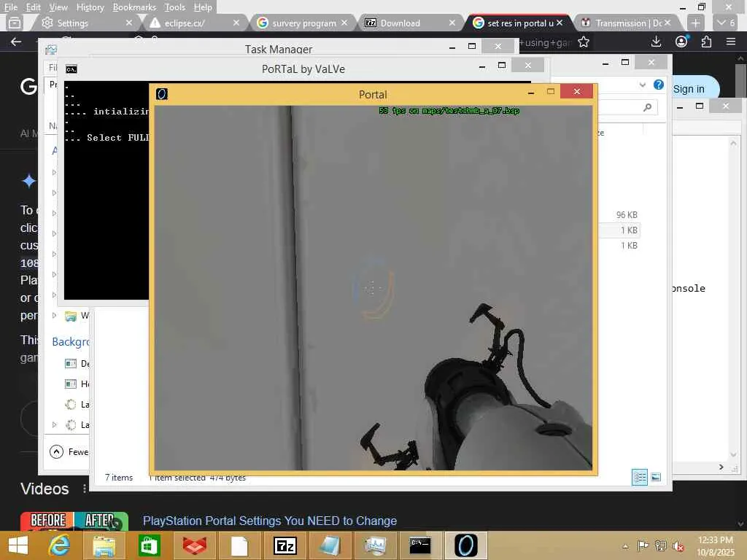Click the 7 items status text
This screenshot has height=560, width=747.
tap(119, 477)
